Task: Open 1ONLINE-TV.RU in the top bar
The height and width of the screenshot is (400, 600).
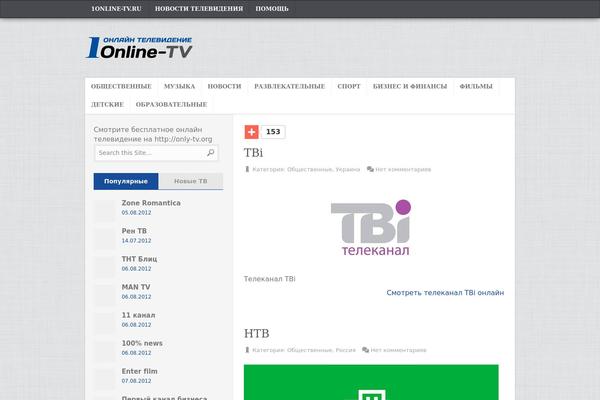Action: (x=116, y=8)
